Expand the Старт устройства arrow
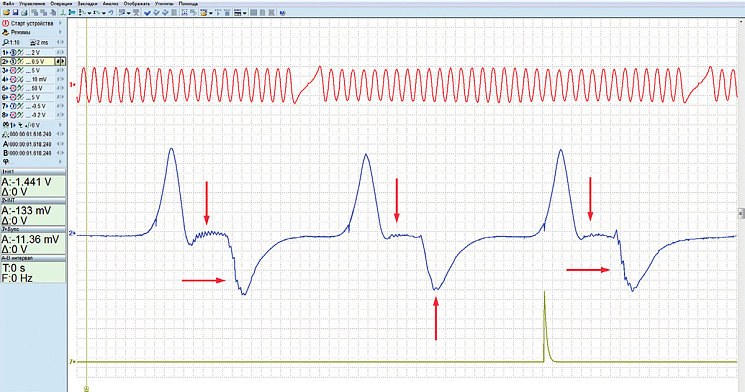 click(x=60, y=23)
